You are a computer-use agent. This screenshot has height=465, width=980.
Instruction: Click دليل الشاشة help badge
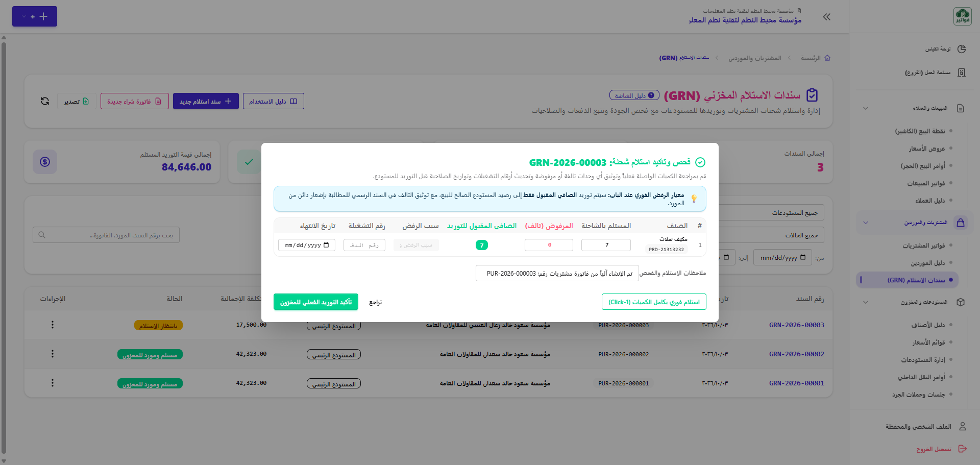634,95
